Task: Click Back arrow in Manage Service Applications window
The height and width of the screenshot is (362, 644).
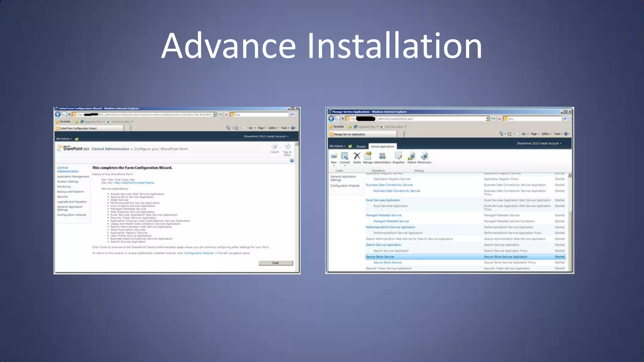Action: click(331, 118)
